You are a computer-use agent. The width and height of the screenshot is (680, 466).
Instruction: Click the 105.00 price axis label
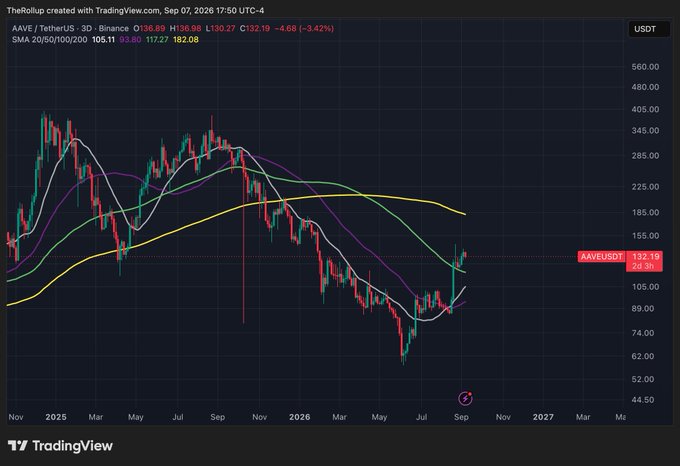coord(645,287)
